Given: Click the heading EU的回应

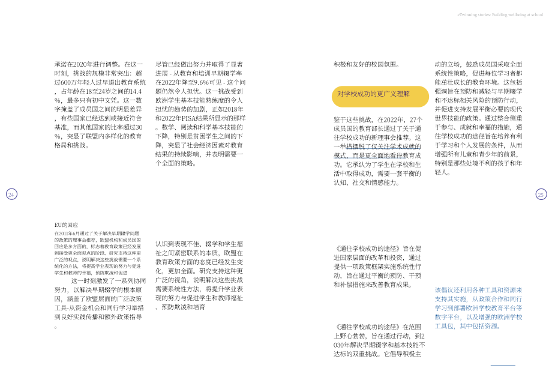Looking at the screenshot, I should pyautogui.click(x=66, y=225).
